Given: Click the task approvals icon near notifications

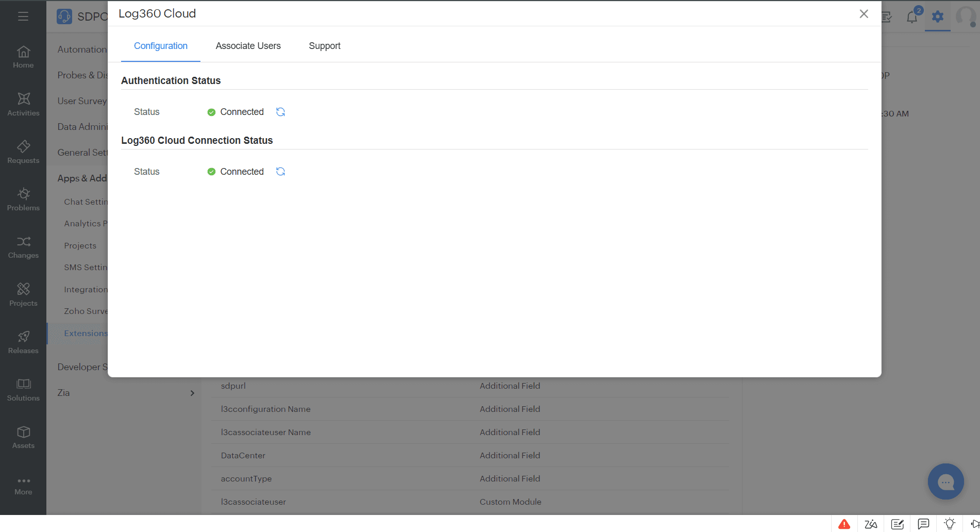Looking at the screenshot, I should pyautogui.click(x=887, y=16).
